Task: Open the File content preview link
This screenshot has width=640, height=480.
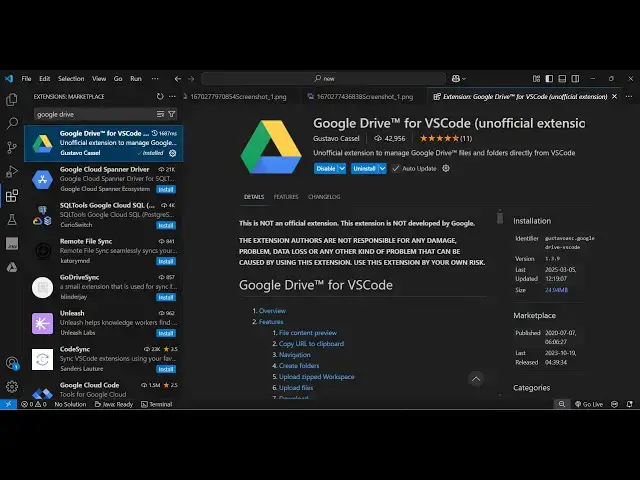Action: click(x=308, y=333)
